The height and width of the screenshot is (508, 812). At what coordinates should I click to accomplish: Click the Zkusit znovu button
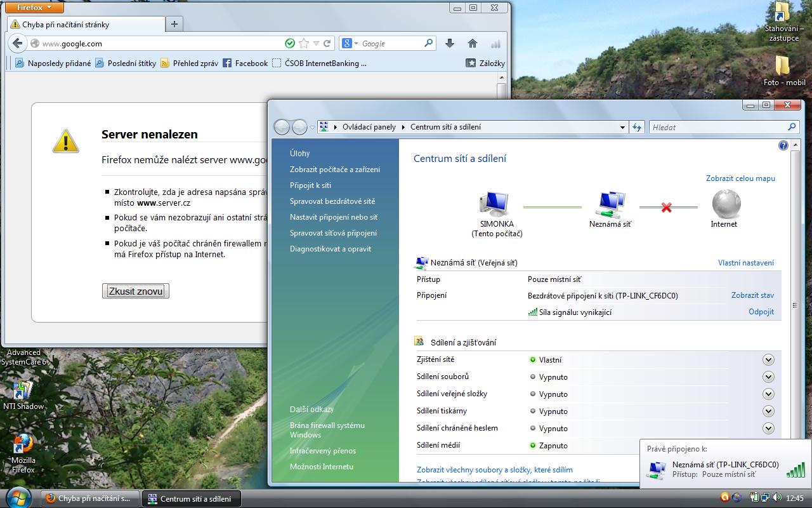tap(136, 291)
